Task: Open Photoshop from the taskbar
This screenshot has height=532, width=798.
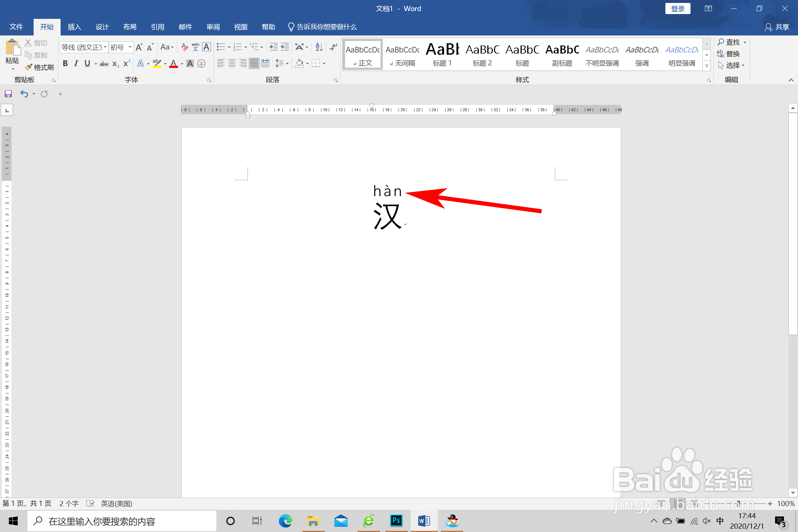Action: click(396, 521)
